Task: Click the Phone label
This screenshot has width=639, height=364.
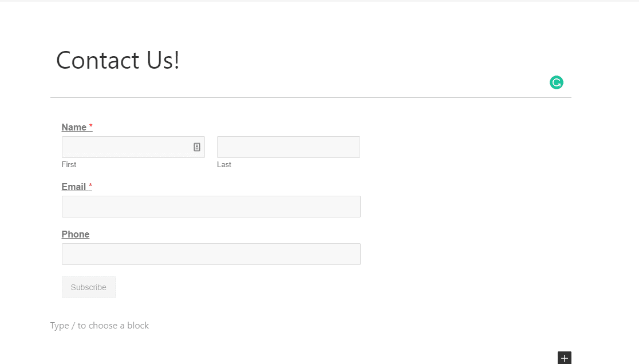Action: [75, 234]
